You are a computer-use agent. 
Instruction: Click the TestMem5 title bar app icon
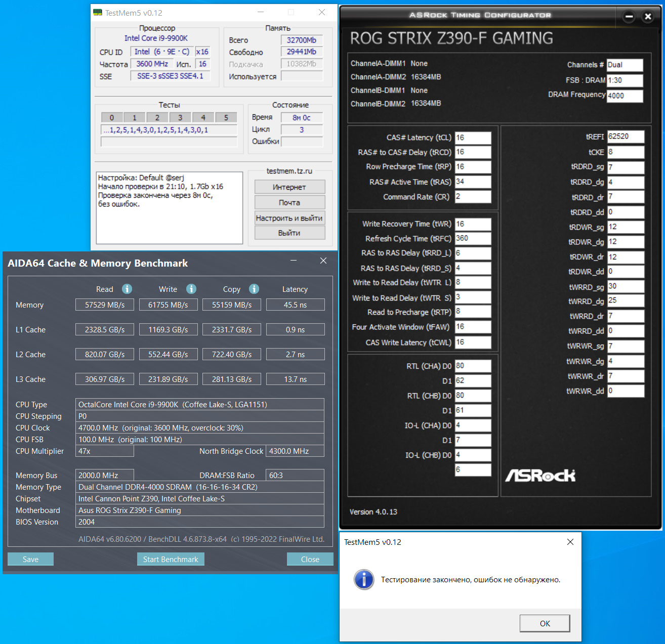click(98, 13)
